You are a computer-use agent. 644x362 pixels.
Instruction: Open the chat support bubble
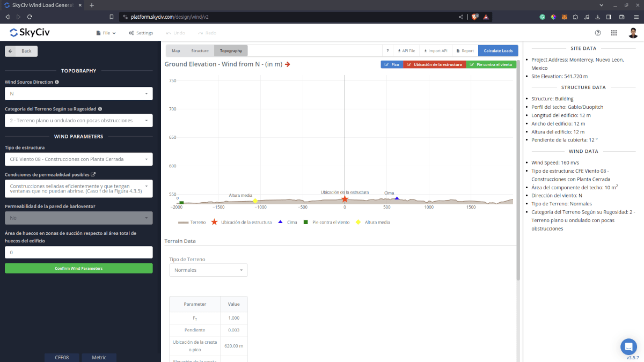[628, 346]
